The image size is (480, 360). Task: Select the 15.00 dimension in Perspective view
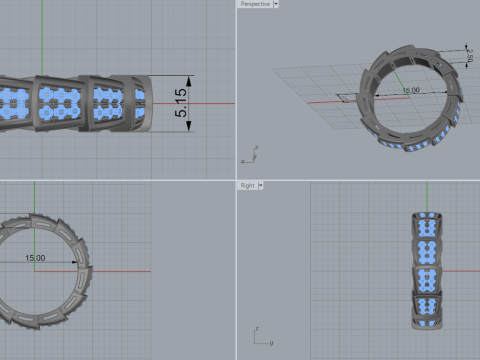point(411,90)
